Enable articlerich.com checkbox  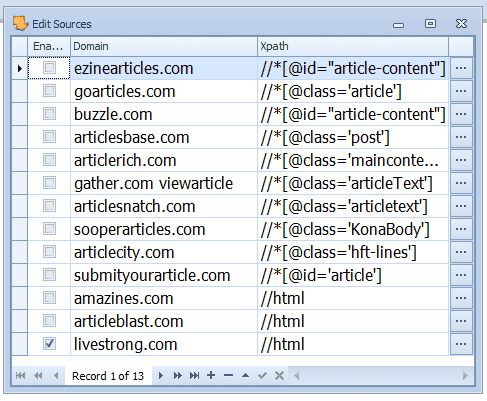tap(49, 160)
